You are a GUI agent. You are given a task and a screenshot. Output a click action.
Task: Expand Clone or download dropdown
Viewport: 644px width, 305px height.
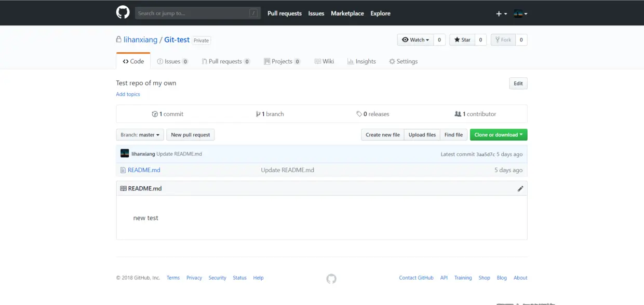499,135
